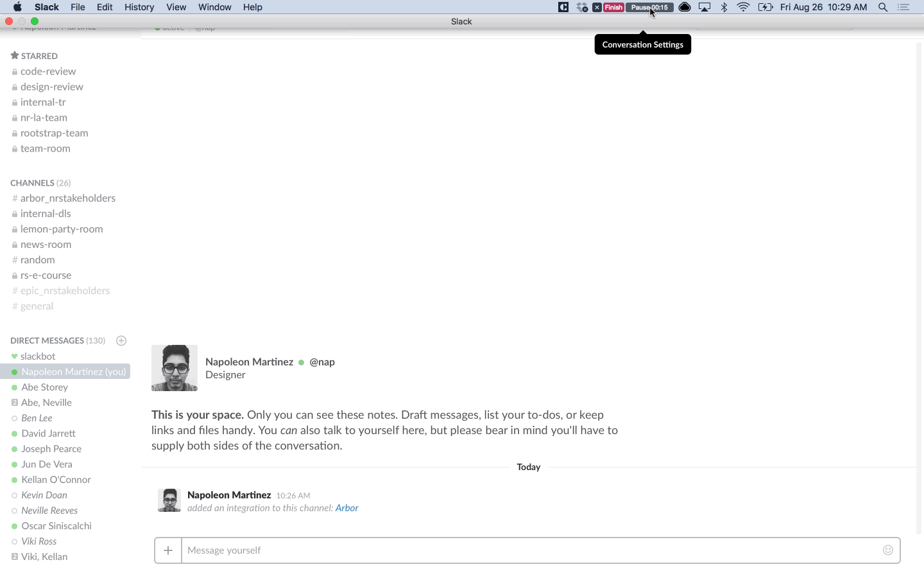The height and width of the screenshot is (578, 924).
Task: Open the View menu
Action: click(x=176, y=7)
